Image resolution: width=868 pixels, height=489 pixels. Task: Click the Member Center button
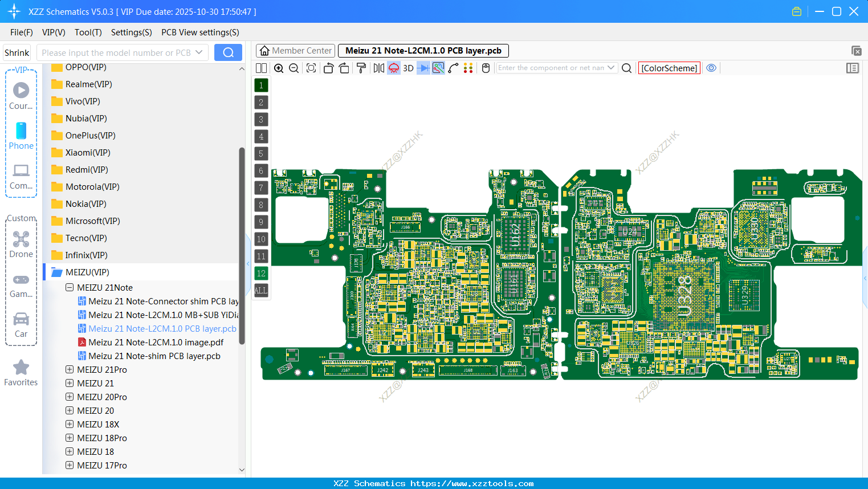295,51
